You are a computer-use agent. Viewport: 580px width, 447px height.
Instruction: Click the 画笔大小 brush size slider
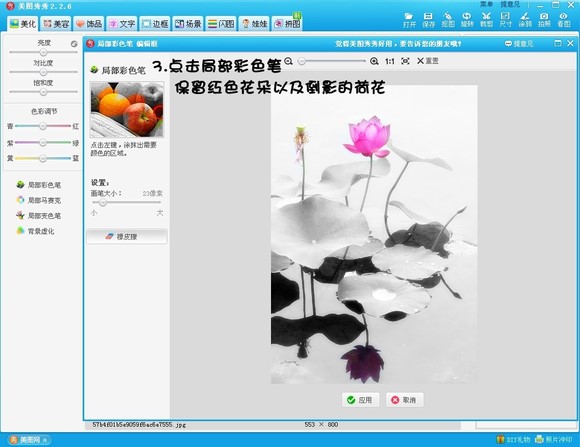pyautogui.click(x=127, y=202)
